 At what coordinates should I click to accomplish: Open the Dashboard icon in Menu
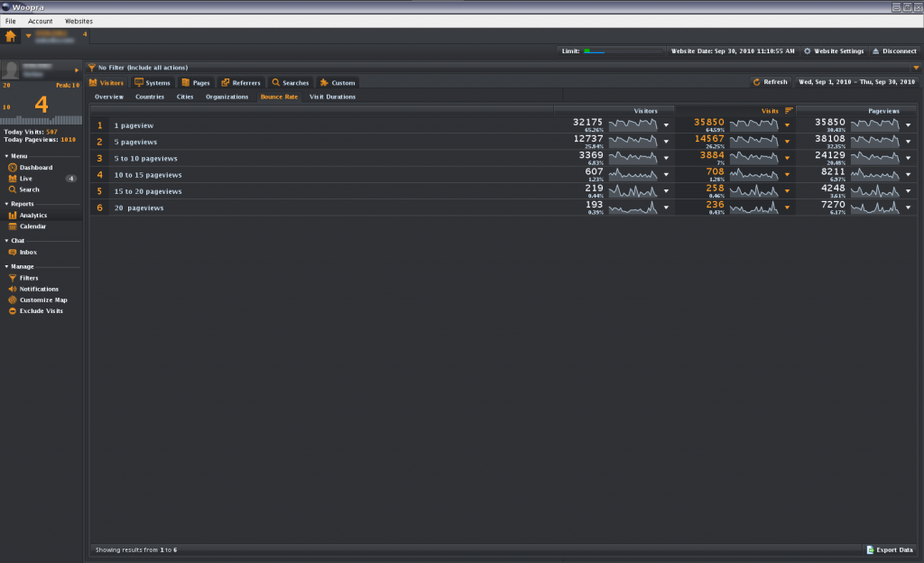click(13, 168)
